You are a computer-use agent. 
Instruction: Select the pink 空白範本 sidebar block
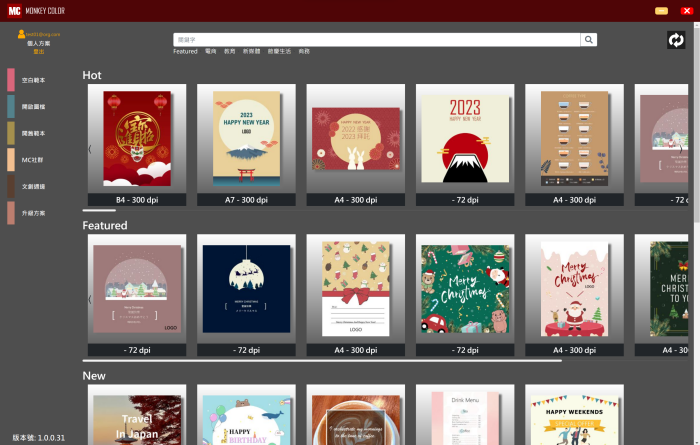pos(11,80)
